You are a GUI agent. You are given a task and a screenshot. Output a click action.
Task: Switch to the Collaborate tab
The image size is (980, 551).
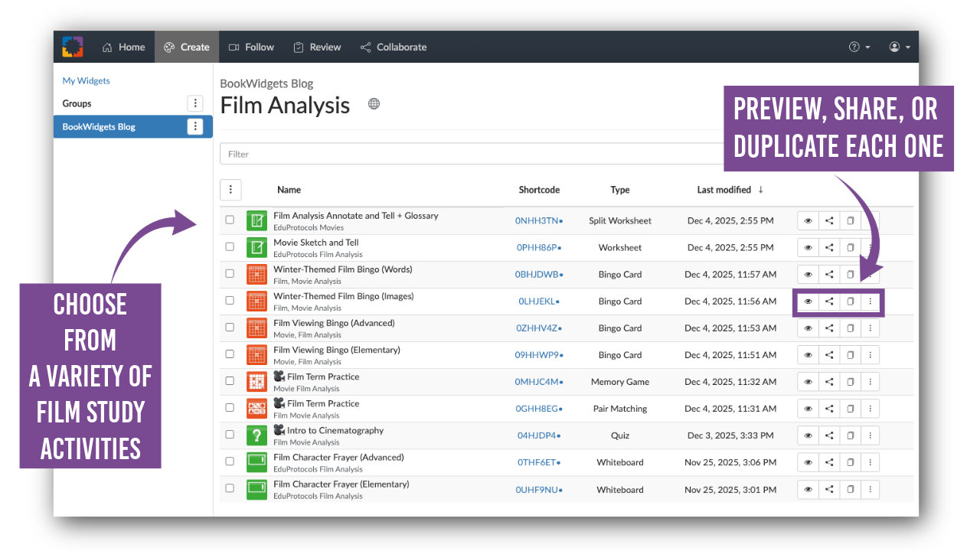tap(394, 47)
